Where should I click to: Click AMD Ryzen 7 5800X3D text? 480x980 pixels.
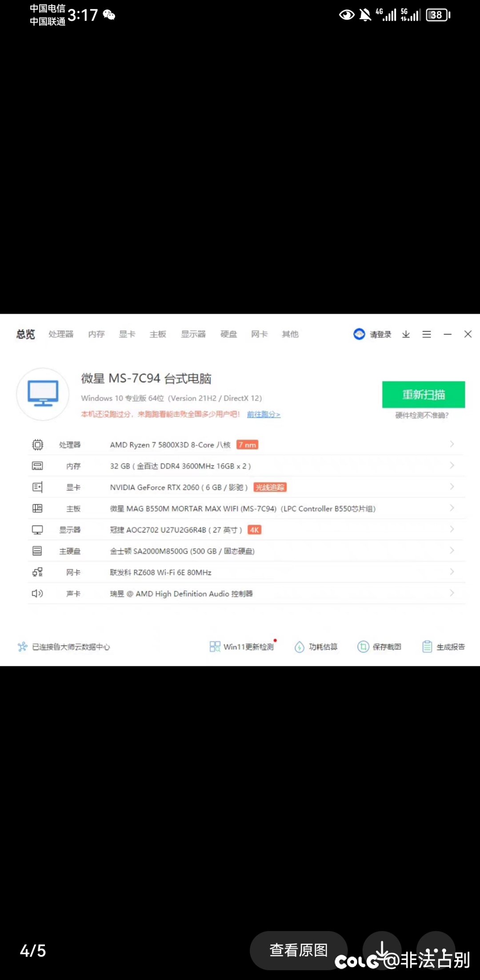tap(170, 445)
